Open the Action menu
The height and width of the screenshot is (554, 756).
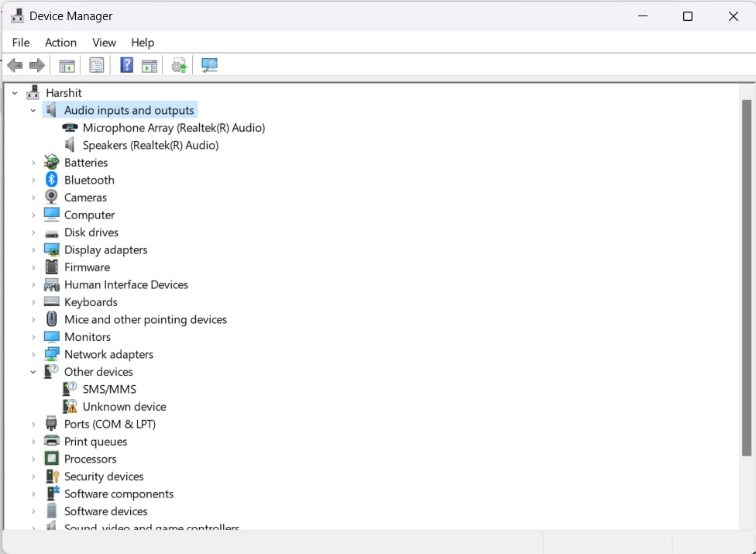coord(60,43)
